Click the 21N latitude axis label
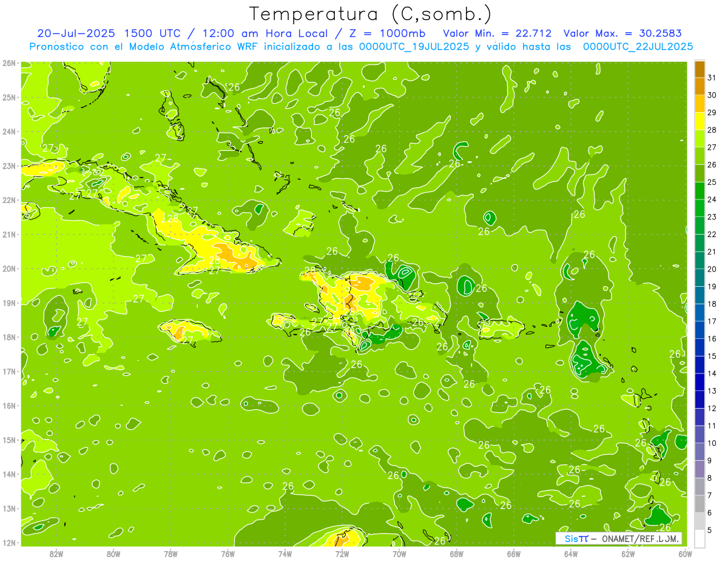Image resolution: width=728 pixels, height=562 pixels. 8,235
